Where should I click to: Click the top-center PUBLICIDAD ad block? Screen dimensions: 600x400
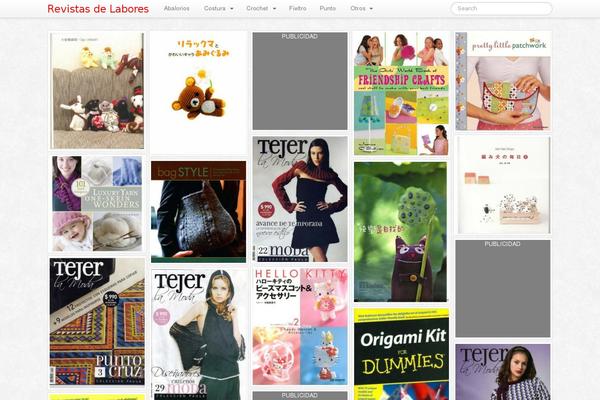300,81
